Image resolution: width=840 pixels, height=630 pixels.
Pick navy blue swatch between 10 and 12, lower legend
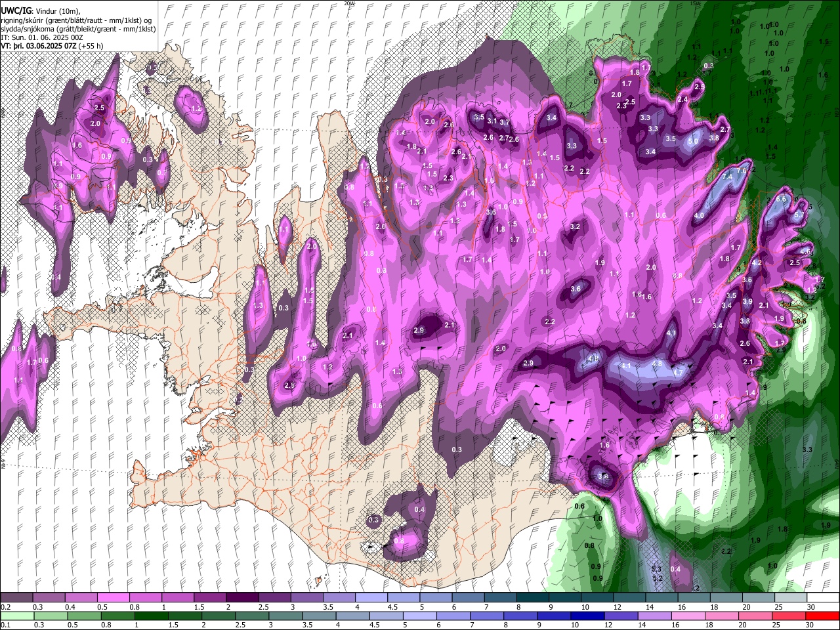[587, 616]
